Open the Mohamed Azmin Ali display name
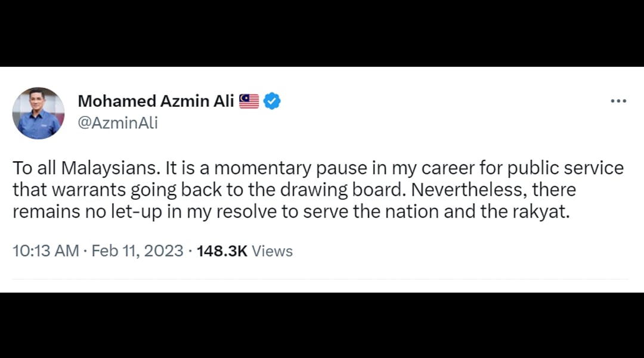Image resolution: width=644 pixels, height=358 pixels. 156,101
